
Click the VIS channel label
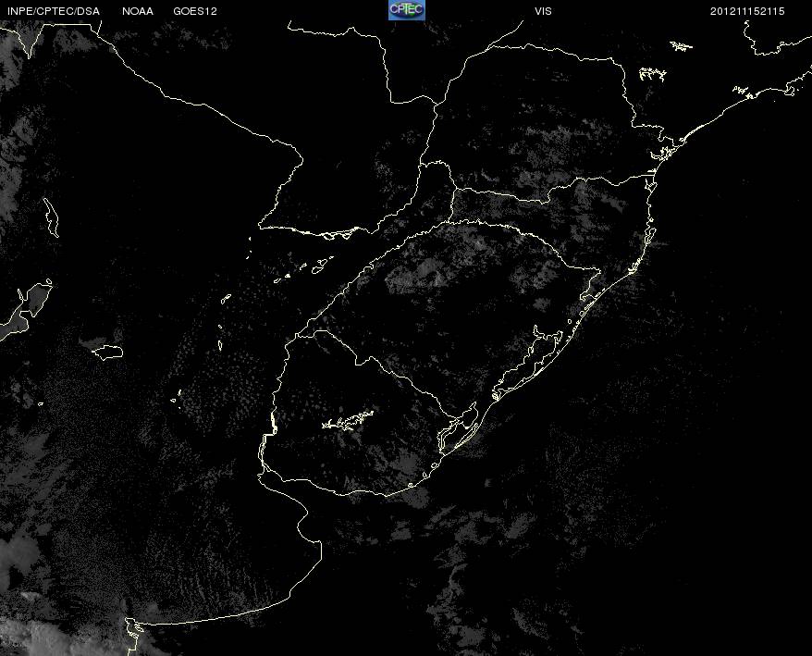[x=543, y=11]
